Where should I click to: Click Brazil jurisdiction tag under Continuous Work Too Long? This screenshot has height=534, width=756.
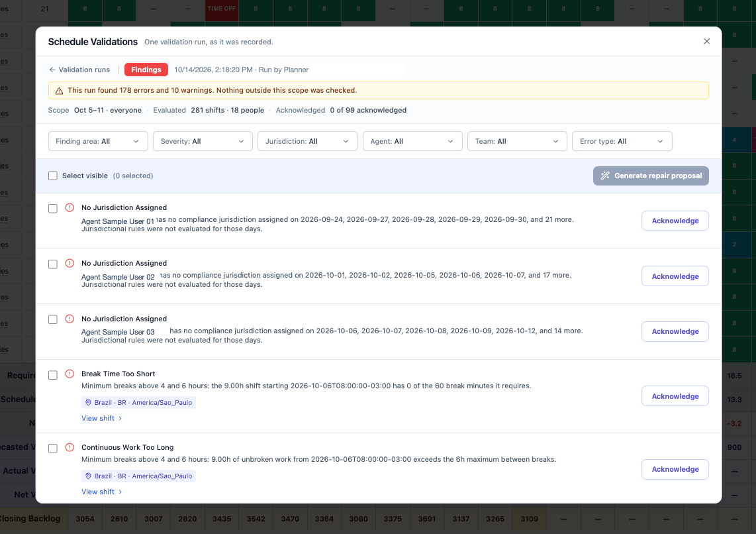pyautogui.click(x=138, y=476)
